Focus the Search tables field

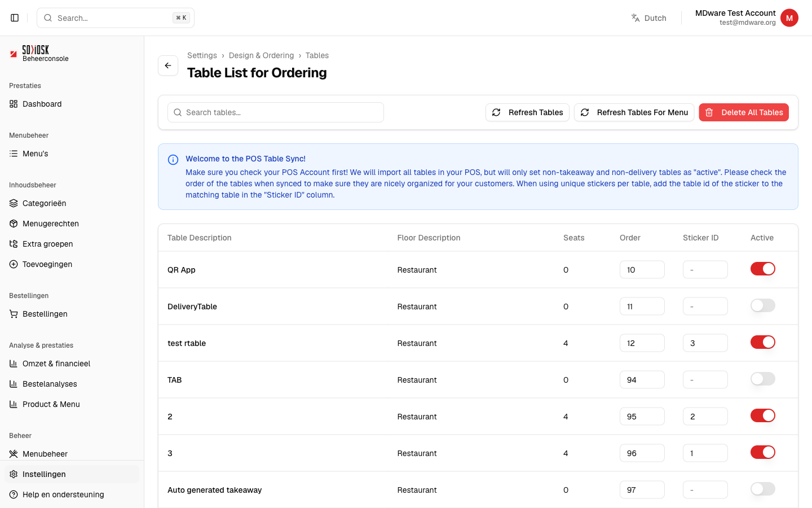(276, 112)
